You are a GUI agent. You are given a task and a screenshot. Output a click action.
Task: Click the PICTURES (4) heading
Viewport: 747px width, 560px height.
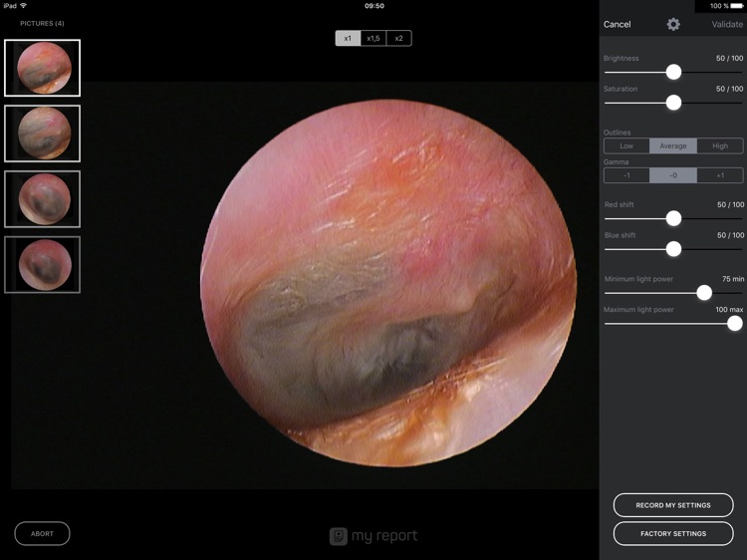pos(42,23)
